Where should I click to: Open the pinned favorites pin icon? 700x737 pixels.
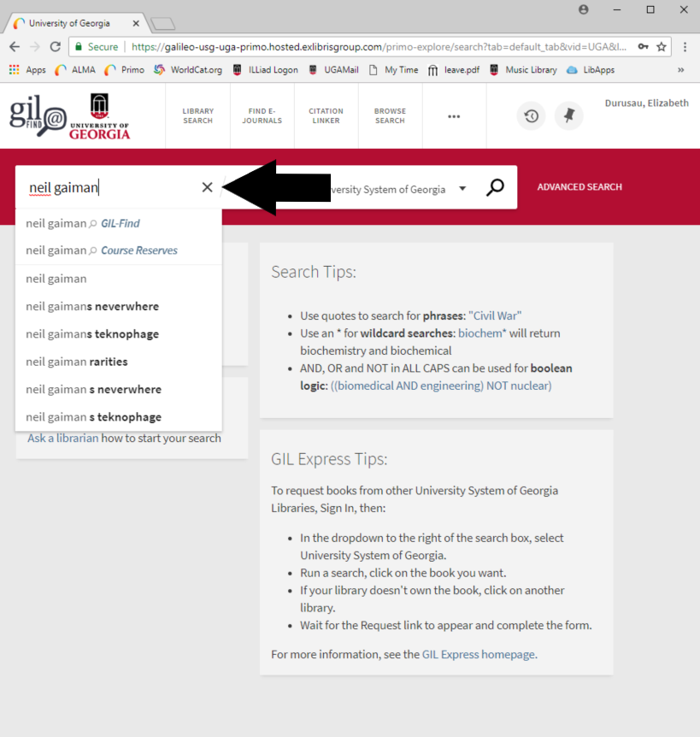point(568,116)
